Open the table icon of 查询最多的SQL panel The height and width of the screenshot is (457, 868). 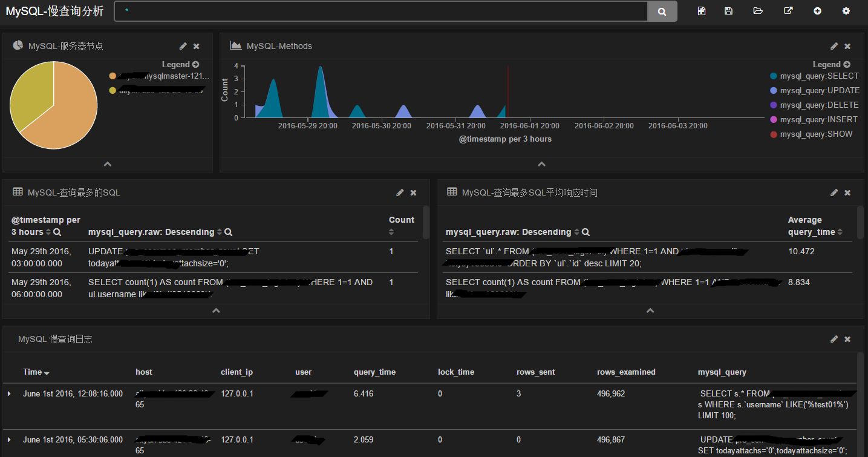(x=18, y=192)
